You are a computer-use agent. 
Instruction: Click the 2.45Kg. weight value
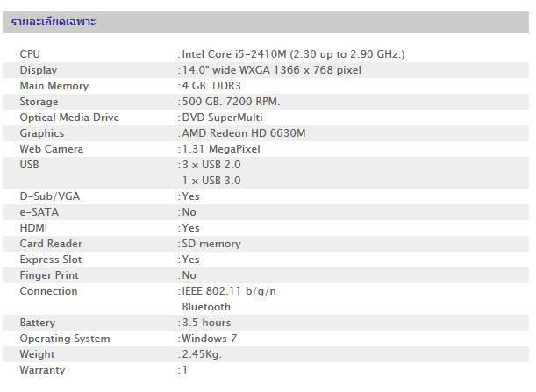point(202,354)
